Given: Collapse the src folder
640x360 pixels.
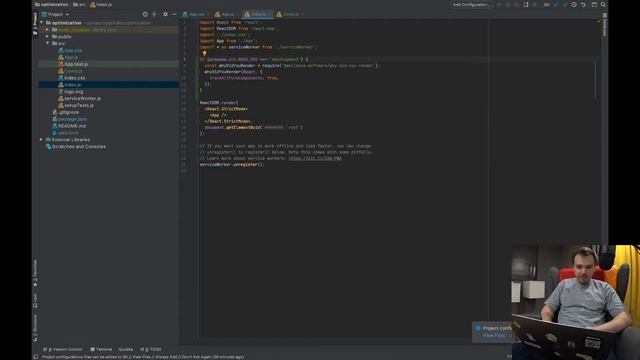Looking at the screenshot, I should 47,43.
